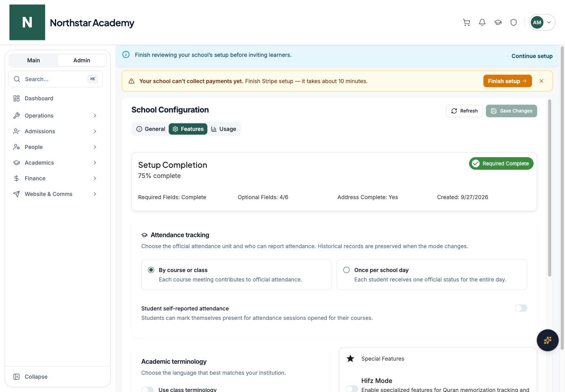Click the page vertical scrollbar
The image size is (565, 392).
pos(562,198)
